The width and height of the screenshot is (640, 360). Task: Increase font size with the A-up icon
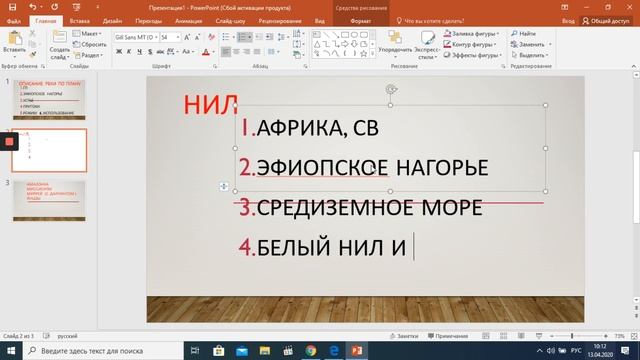187,37
